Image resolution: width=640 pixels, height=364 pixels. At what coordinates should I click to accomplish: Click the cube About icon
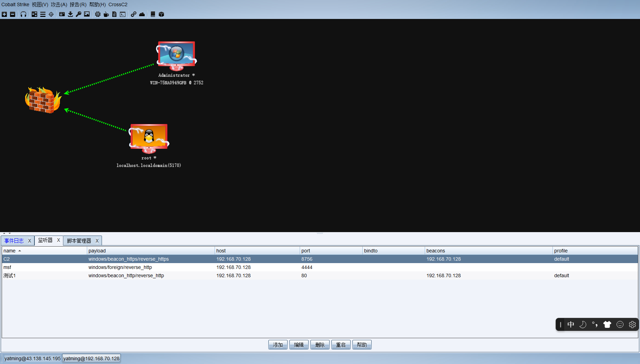coord(161,14)
